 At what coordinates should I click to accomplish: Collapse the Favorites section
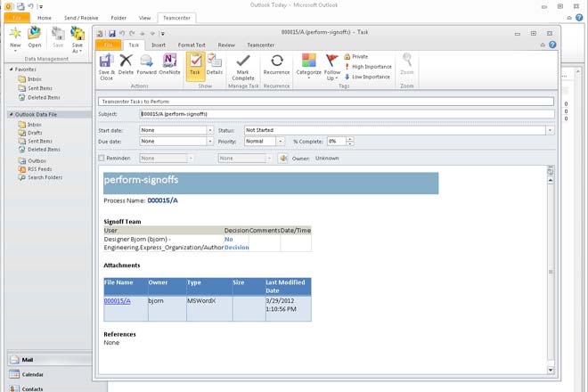(x=11, y=69)
